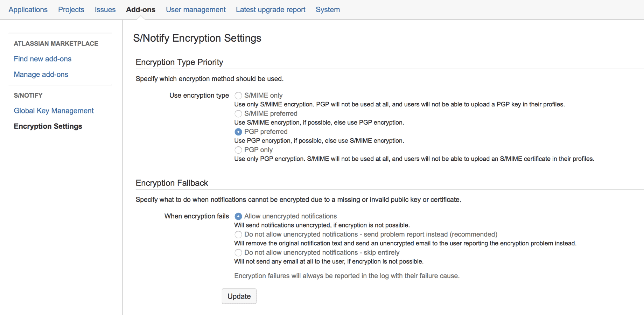
Task: Choose the PGP only encryption type
Action: [x=238, y=150]
